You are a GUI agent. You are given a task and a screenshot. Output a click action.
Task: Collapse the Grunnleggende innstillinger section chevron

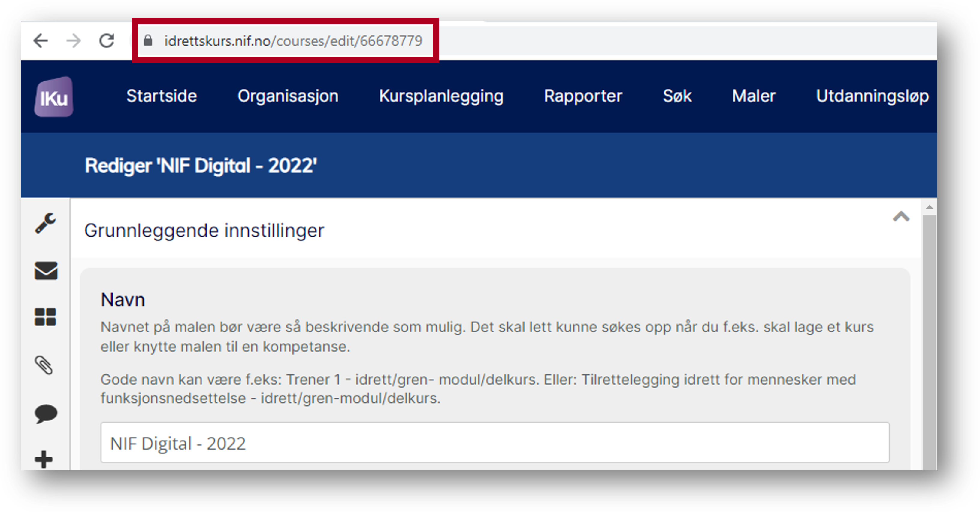click(x=901, y=217)
